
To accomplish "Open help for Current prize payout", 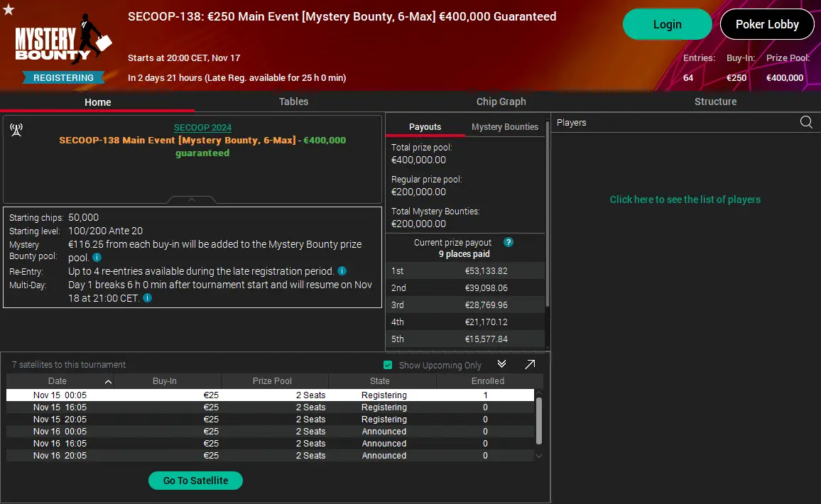I will tap(508, 242).
